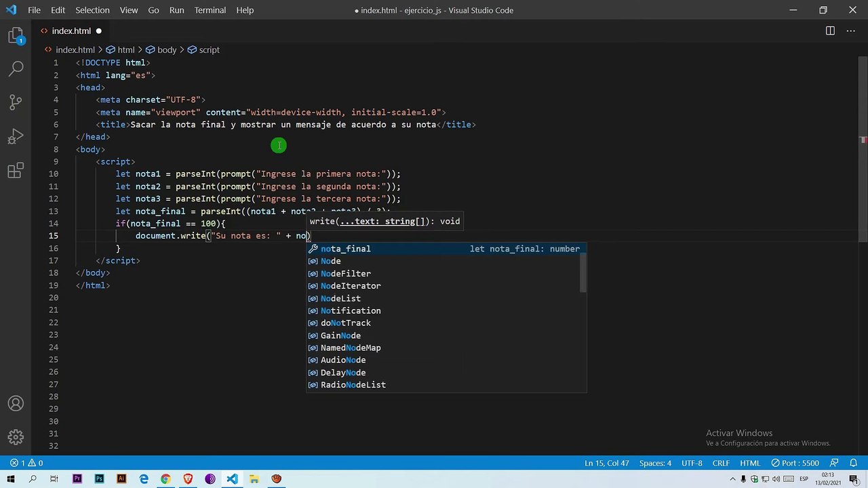Open the Help menu
Viewport: 868px width, 488px height.
[x=245, y=10]
